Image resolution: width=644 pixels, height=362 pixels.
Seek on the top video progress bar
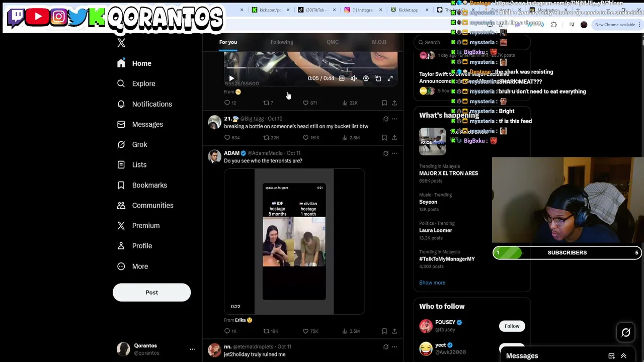310,68
